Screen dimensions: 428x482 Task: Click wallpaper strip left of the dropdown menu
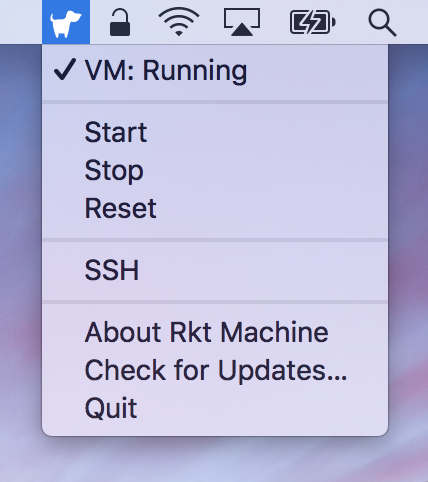pyautogui.click(x=21, y=240)
